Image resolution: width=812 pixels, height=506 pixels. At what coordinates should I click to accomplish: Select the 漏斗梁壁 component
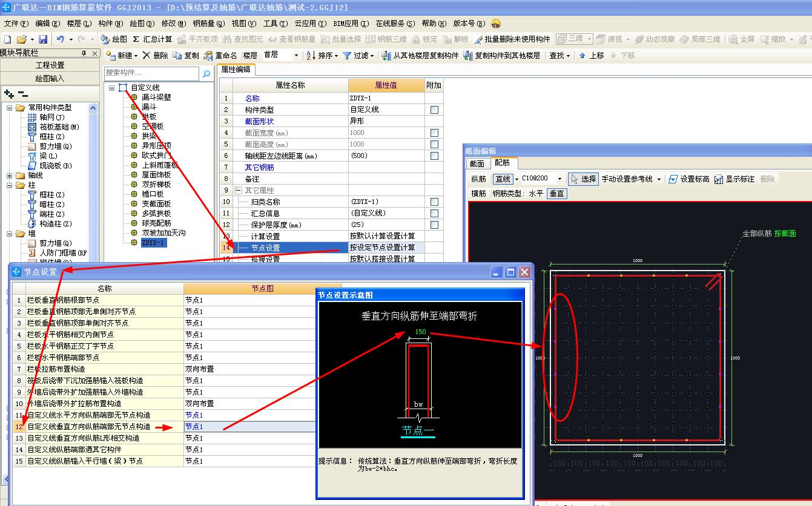tap(156, 97)
